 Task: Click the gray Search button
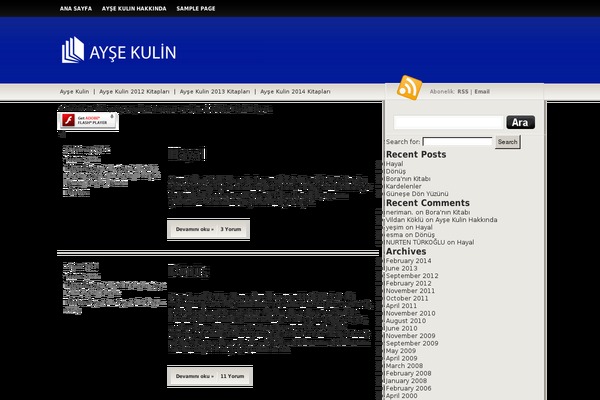coord(507,142)
